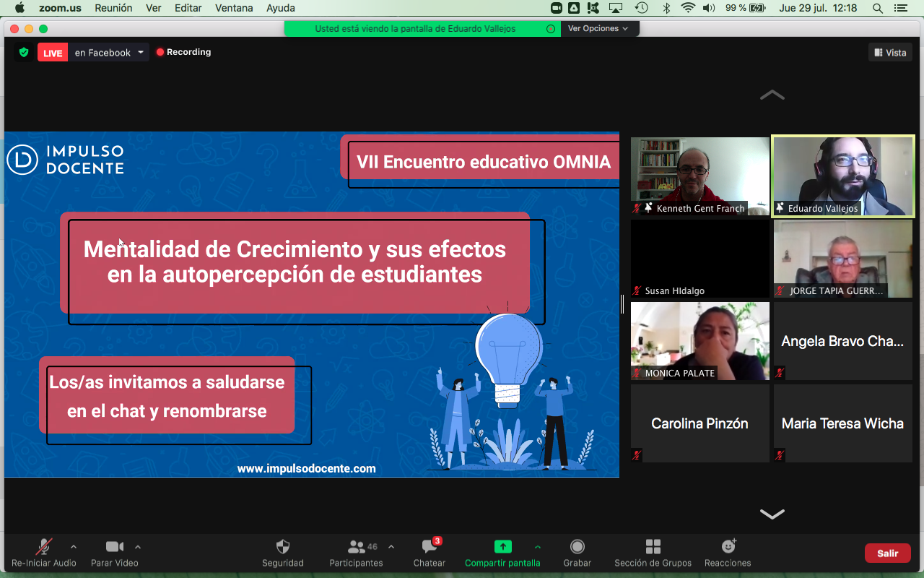Open the Ventana menu in menu bar
This screenshot has height=578, width=924.
(x=234, y=8)
